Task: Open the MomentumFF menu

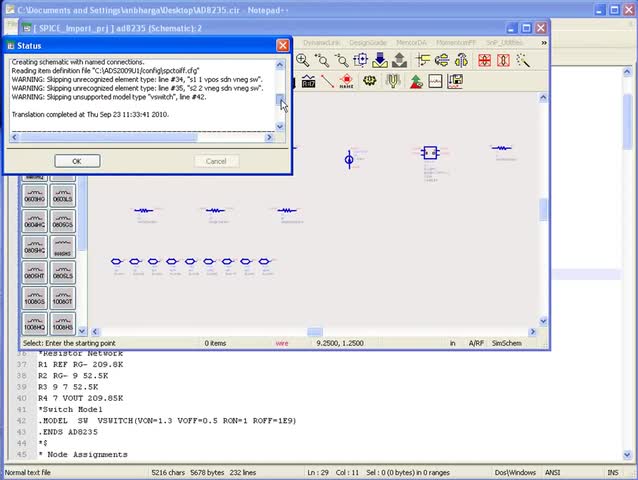Action: [x=456, y=43]
